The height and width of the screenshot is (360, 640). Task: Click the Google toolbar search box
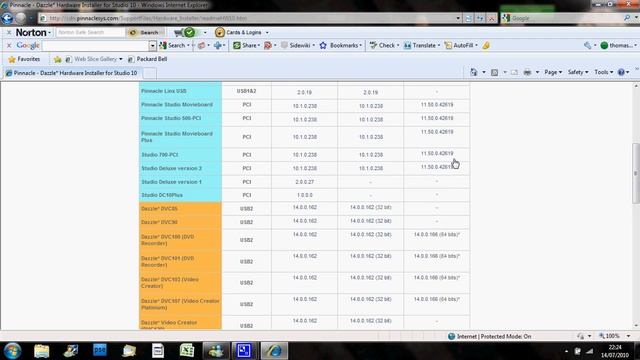point(96,45)
